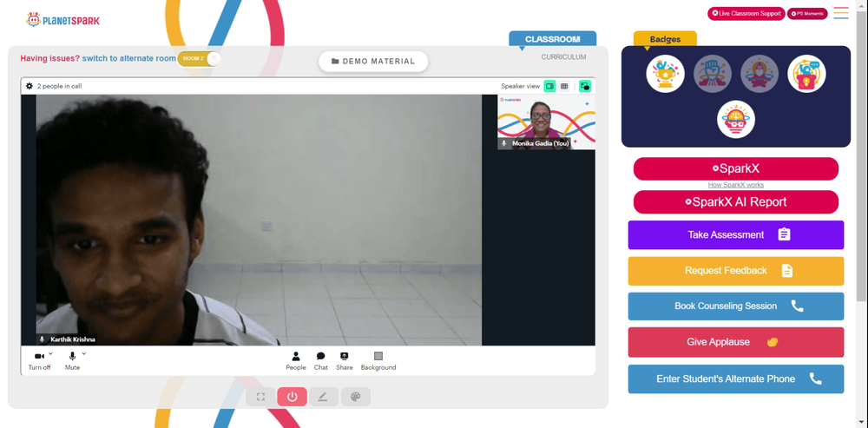Open the color palette tool
Image resolution: width=868 pixels, height=428 pixels.
point(355,397)
